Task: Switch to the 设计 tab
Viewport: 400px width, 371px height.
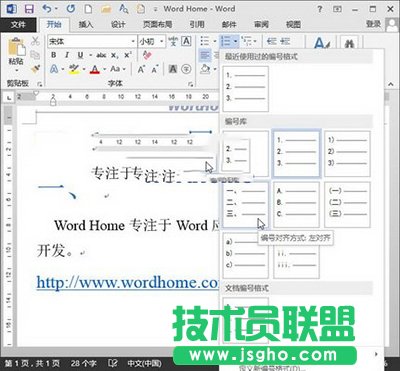Action: [x=118, y=24]
